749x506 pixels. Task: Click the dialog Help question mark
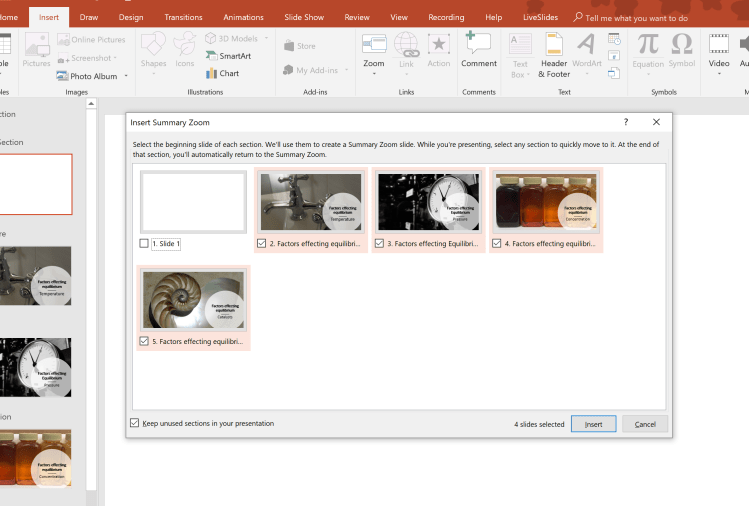(x=626, y=122)
